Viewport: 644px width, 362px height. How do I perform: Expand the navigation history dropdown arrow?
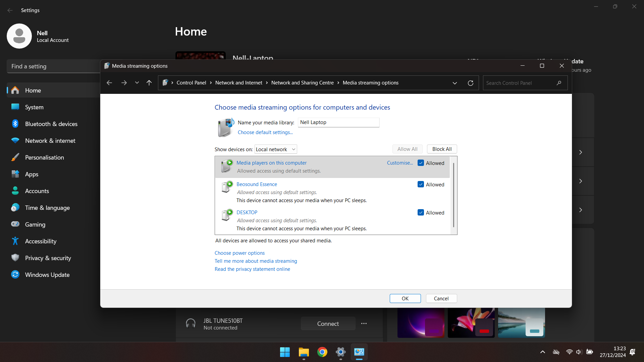(x=137, y=83)
